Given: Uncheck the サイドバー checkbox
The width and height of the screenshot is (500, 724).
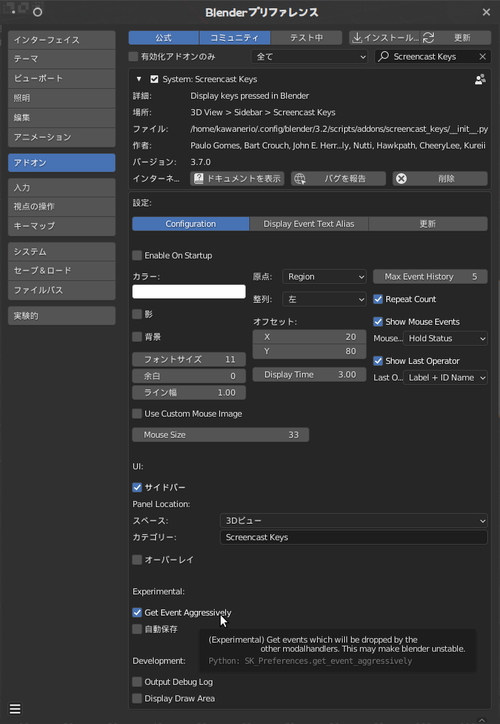Looking at the screenshot, I should (x=137, y=487).
